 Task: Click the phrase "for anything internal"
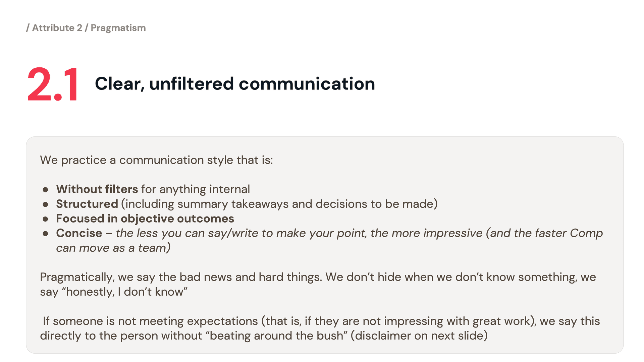tap(196, 189)
